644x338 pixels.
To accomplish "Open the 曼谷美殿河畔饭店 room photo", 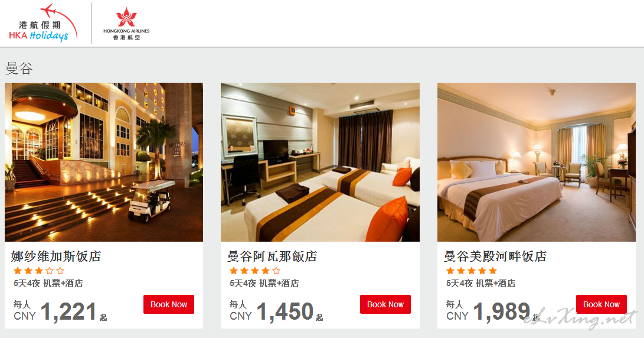I will tap(537, 162).
